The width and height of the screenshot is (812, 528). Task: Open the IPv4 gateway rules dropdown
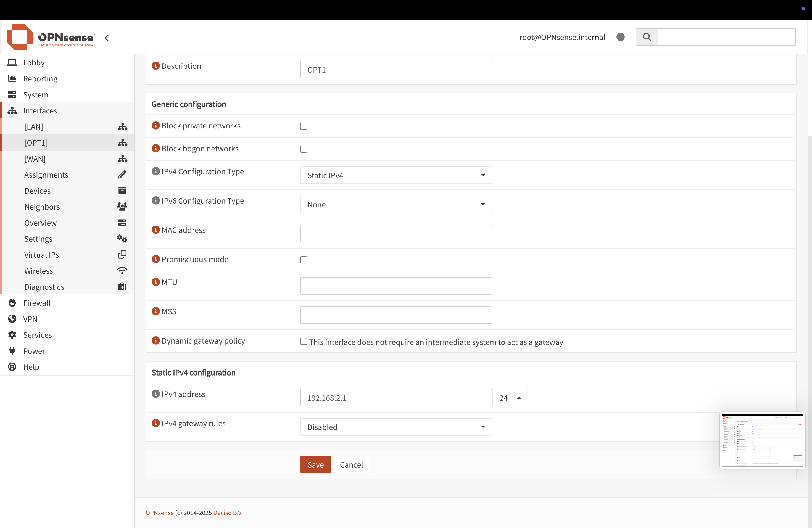396,427
